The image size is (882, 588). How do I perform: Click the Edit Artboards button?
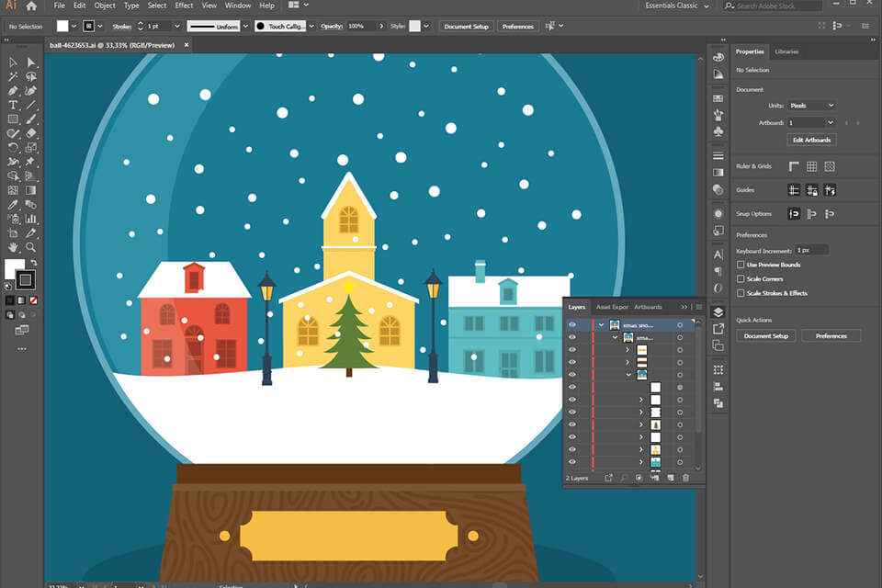(x=811, y=140)
